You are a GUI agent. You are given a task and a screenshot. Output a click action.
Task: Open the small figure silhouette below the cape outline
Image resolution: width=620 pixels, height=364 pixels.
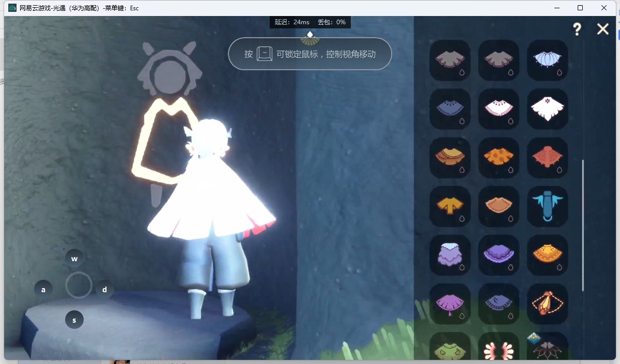click(157, 196)
